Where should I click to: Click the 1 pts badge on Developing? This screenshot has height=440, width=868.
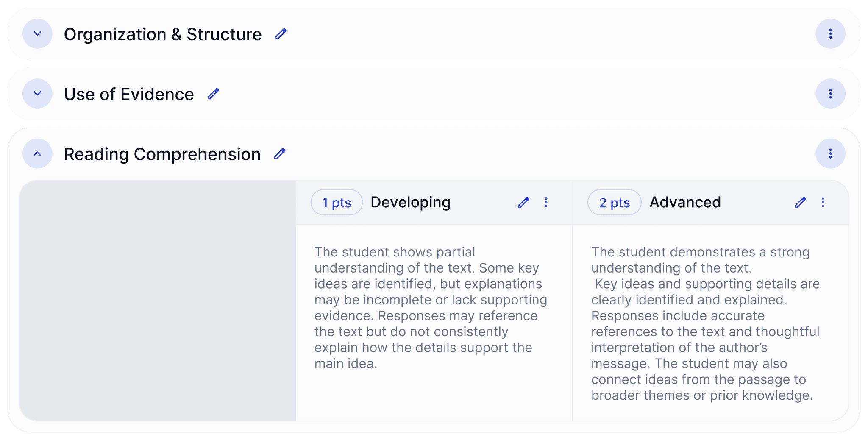pos(337,202)
